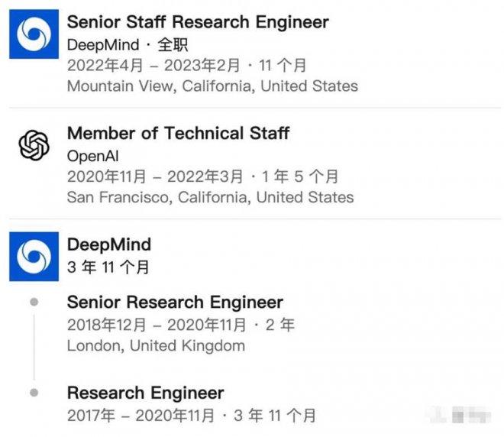
Task: Select the 'DeepMind · 全职' company line
Action: click(128, 45)
